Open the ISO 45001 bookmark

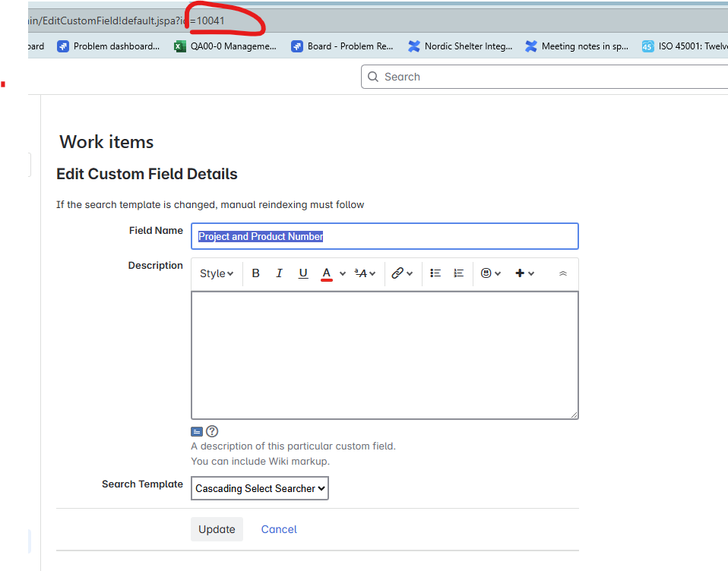685,46
